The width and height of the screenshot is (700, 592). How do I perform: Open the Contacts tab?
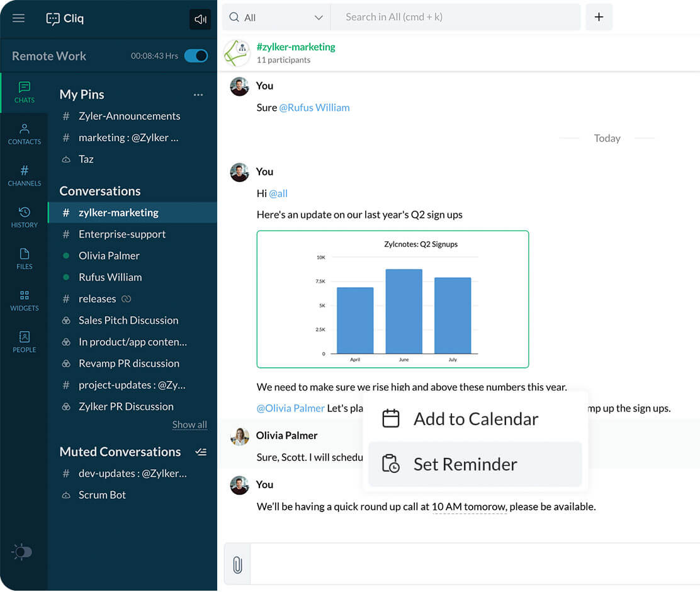click(24, 134)
